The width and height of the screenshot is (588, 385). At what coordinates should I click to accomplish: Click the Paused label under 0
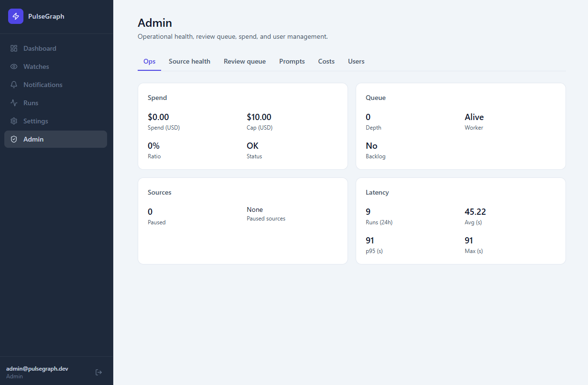(156, 222)
